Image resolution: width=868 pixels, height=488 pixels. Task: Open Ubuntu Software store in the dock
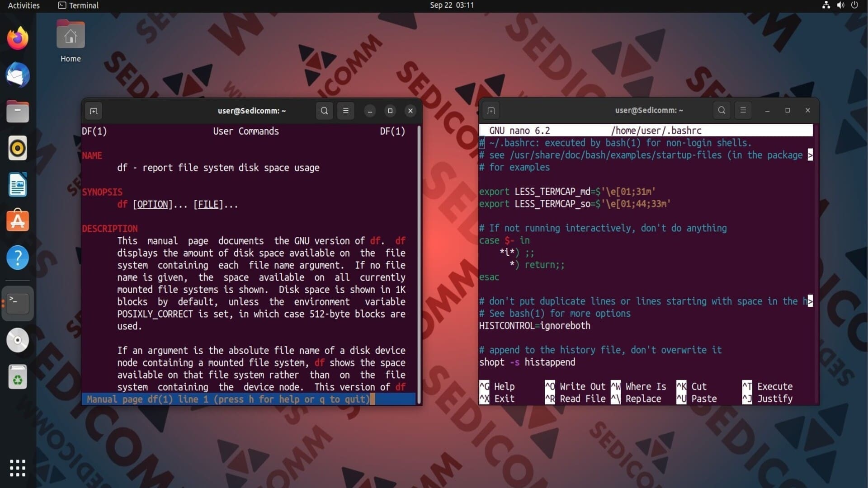point(18,221)
